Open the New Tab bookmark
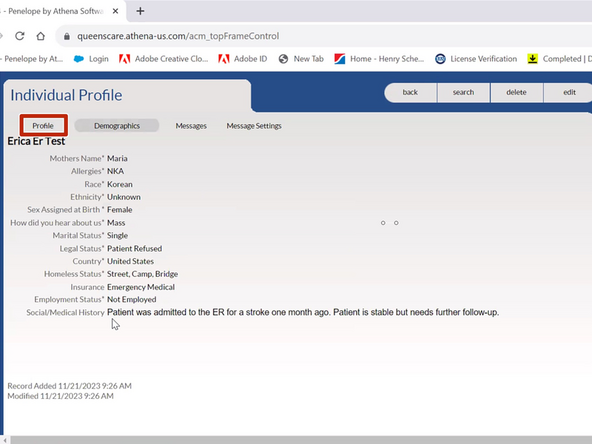592x444 pixels. pos(301,59)
